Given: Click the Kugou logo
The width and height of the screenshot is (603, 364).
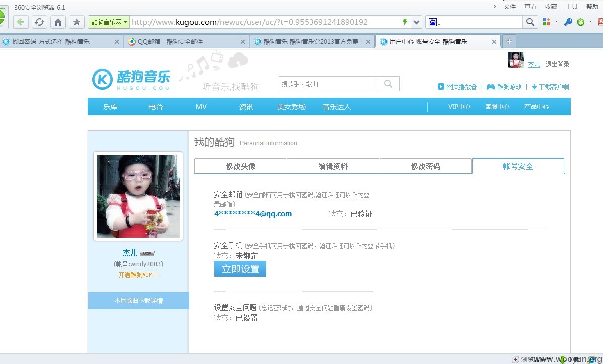Looking at the screenshot, I should 131,80.
